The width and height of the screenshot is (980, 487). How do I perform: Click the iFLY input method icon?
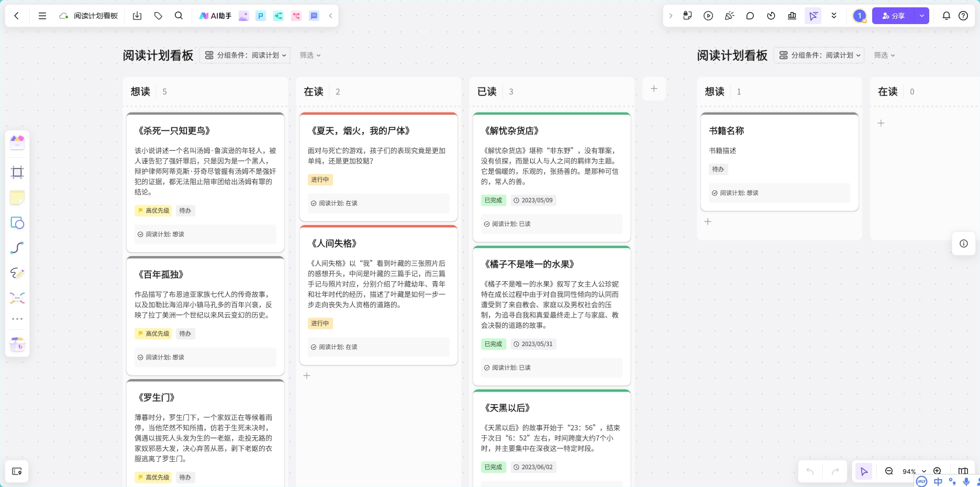[x=922, y=481]
